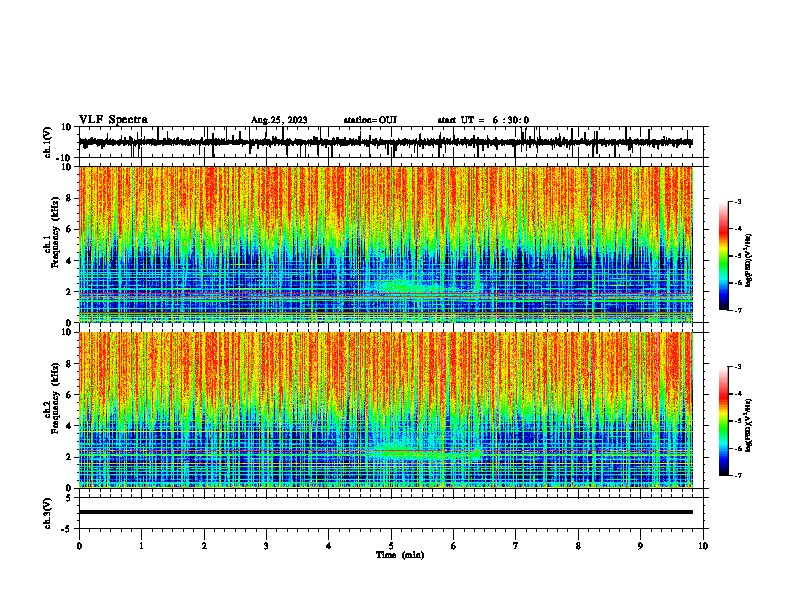Click the 8 kHz tick on ch.1 frequency axis
Screen dimensions: 792x612
[69, 198]
